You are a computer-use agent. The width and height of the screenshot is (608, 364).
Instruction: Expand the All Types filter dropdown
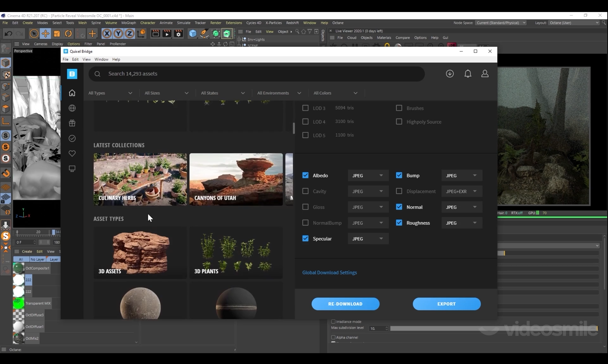click(110, 93)
